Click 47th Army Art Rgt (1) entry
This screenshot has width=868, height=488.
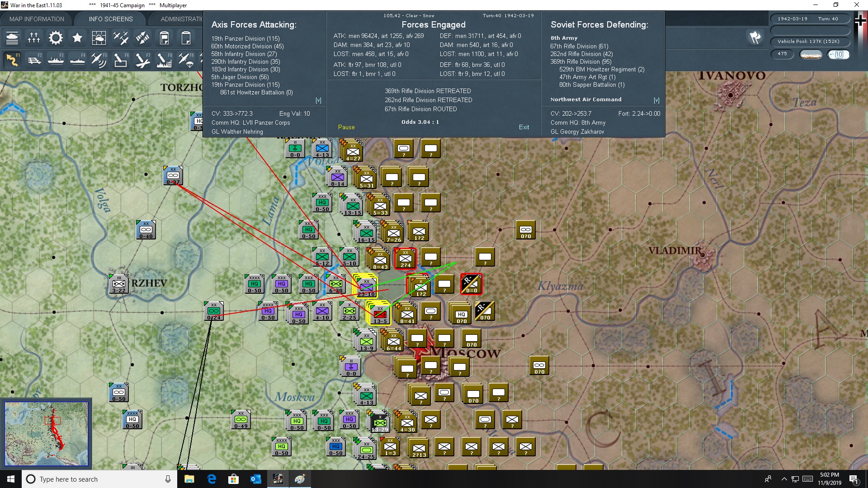pos(587,77)
